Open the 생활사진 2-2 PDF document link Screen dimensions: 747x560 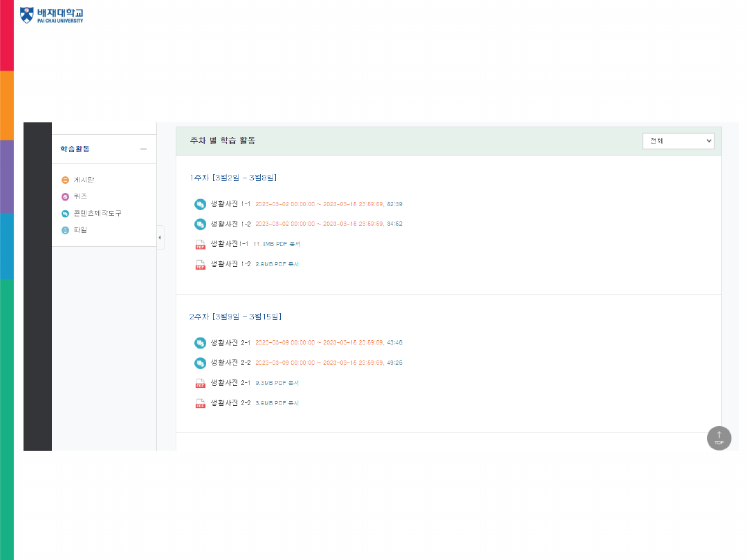click(230, 402)
